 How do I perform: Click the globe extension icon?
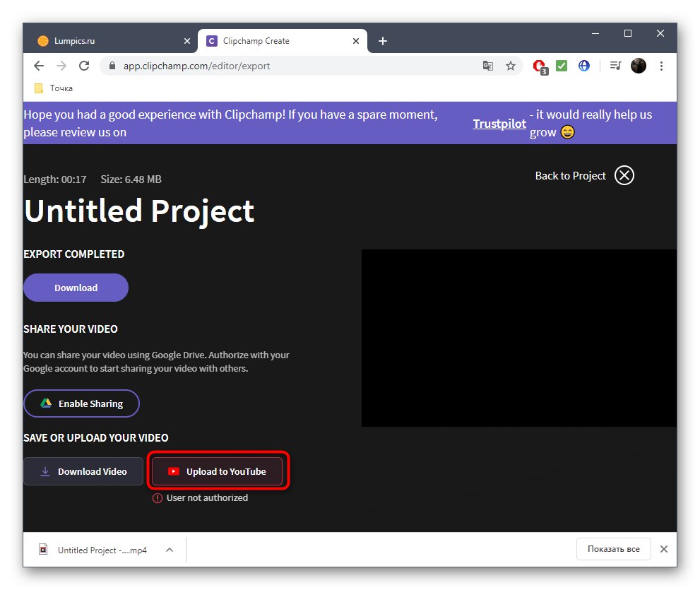(x=583, y=65)
